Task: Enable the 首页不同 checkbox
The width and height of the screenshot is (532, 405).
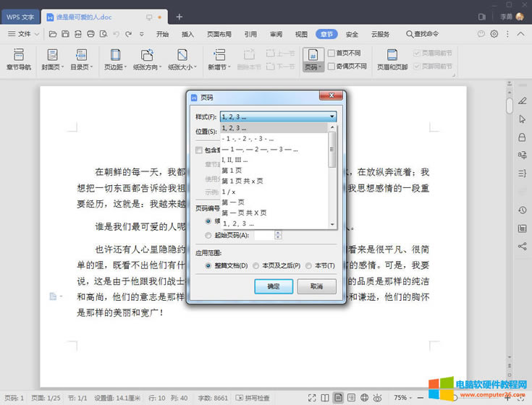Action: [332, 53]
